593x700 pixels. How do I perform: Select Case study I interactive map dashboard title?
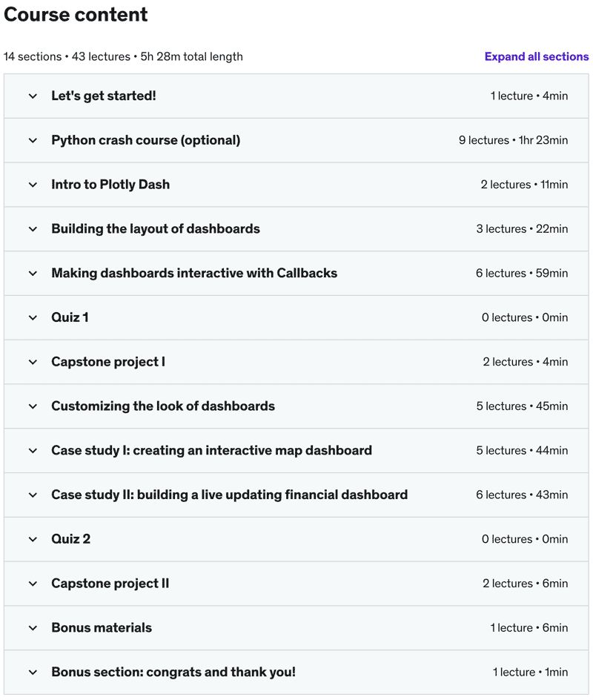click(211, 450)
